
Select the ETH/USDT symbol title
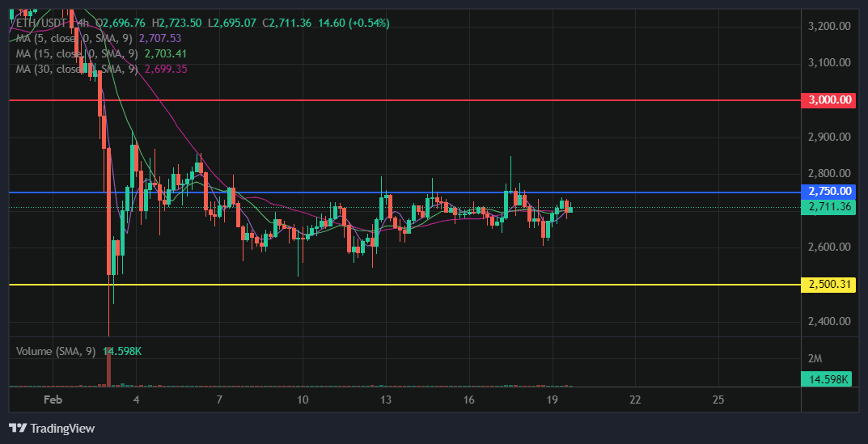[x=41, y=23]
